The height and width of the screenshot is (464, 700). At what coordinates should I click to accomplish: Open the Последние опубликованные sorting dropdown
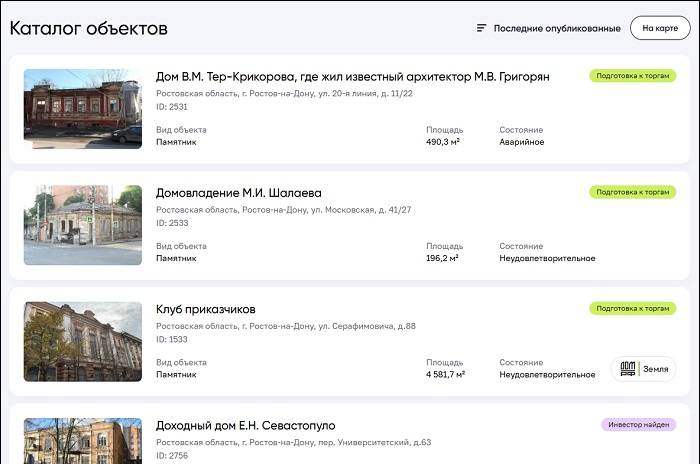549,28
